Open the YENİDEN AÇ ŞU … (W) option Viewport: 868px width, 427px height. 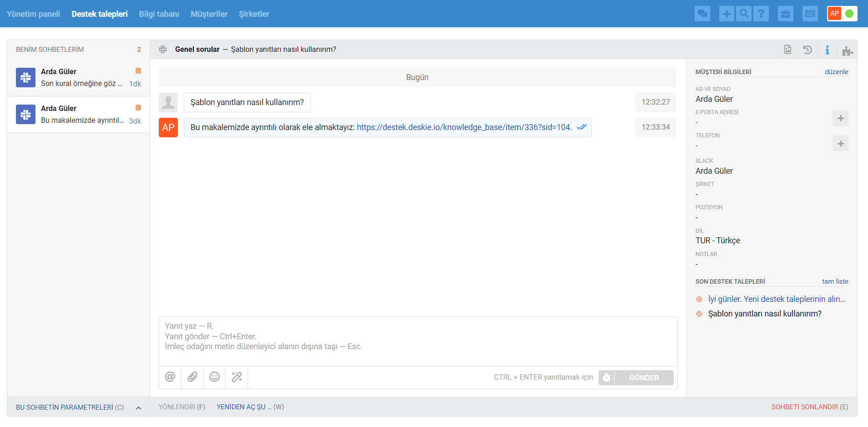pos(250,407)
